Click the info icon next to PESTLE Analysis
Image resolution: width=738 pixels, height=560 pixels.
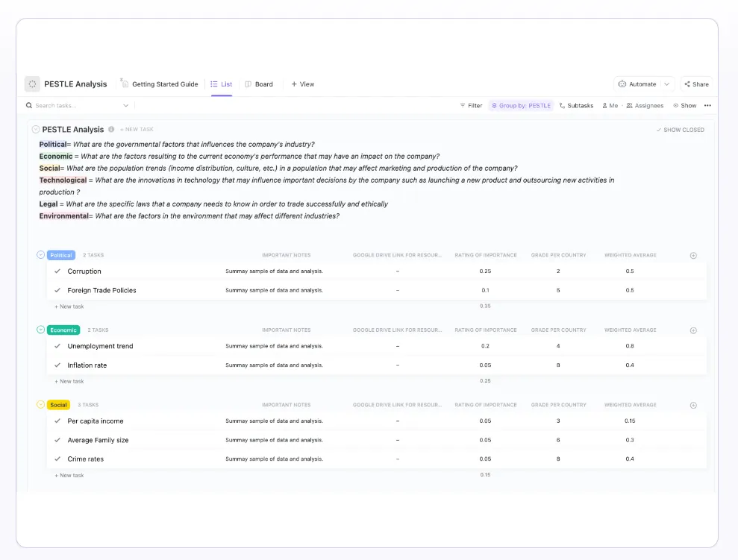coord(111,129)
